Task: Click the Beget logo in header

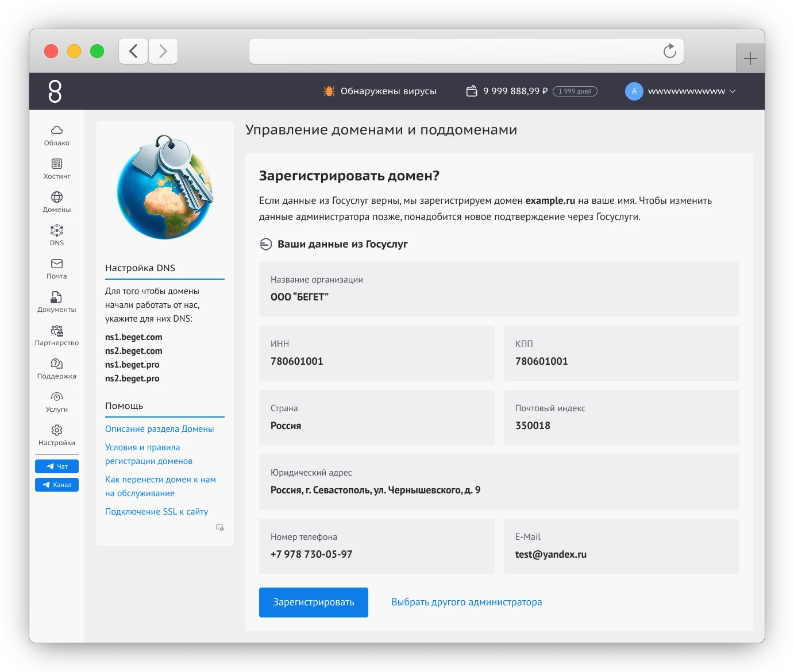Action: tap(55, 91)
